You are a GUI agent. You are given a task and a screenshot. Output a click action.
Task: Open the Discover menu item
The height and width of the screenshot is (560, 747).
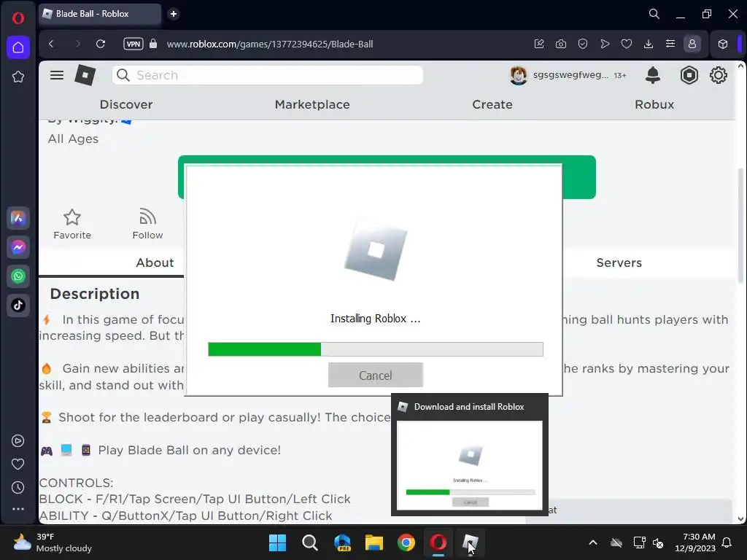[126, 104]
